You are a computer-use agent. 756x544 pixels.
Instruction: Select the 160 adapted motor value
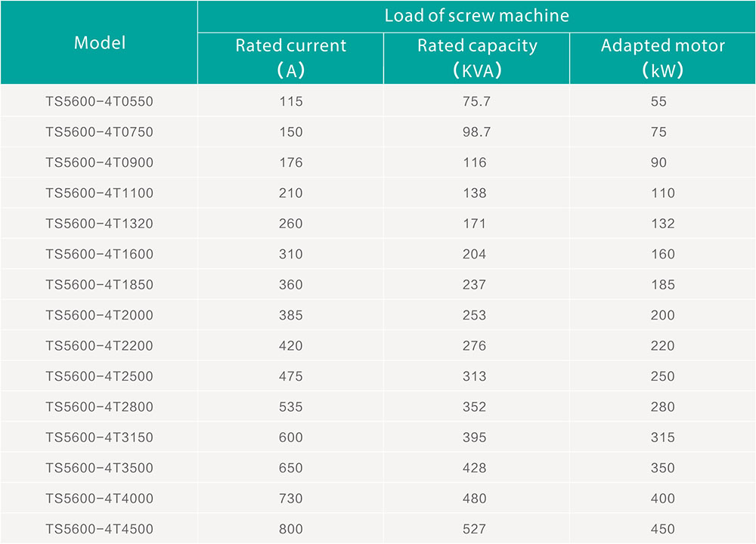[x=662, y=254]
